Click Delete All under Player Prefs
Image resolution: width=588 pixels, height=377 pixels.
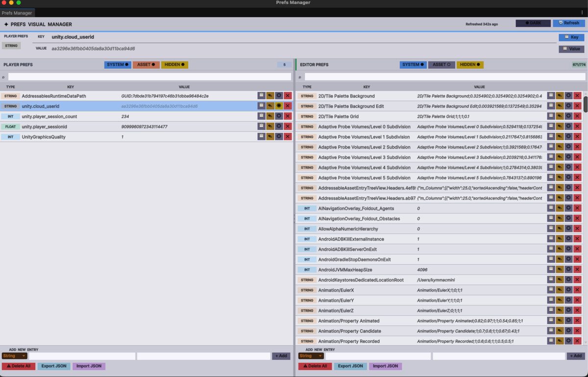pos(19,366)
